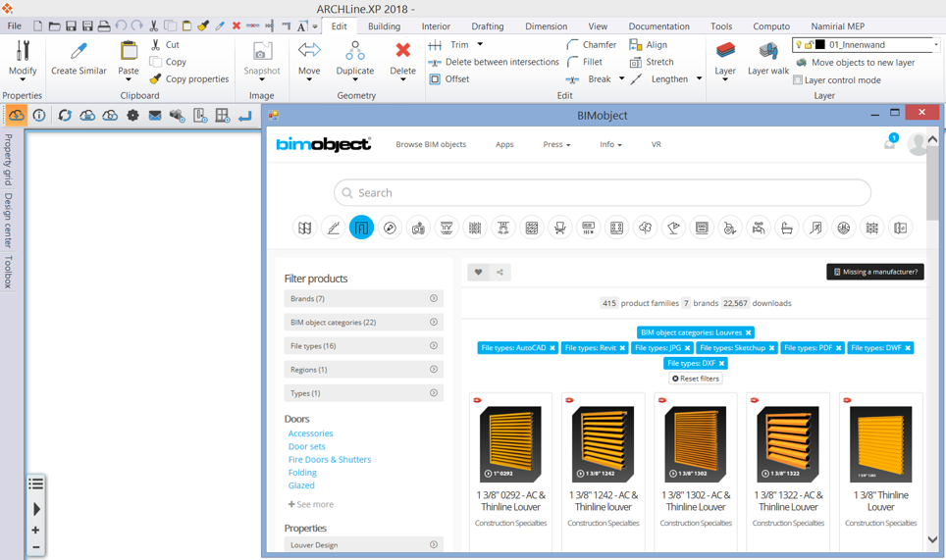Remove File types JPG filter tag
946x560 pixels.
687,348
